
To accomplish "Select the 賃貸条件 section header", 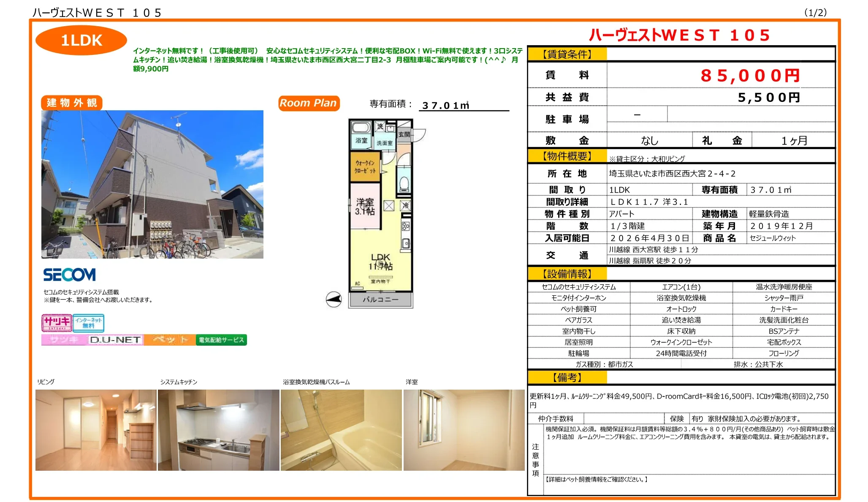I will coord(567,54).
